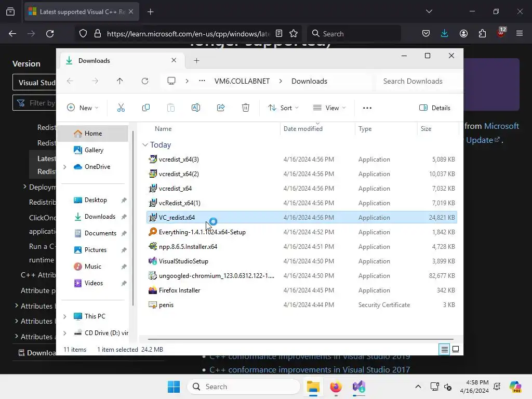Sort by the Type column header
The height and width of the screenshot is (399, 532).
365,129
